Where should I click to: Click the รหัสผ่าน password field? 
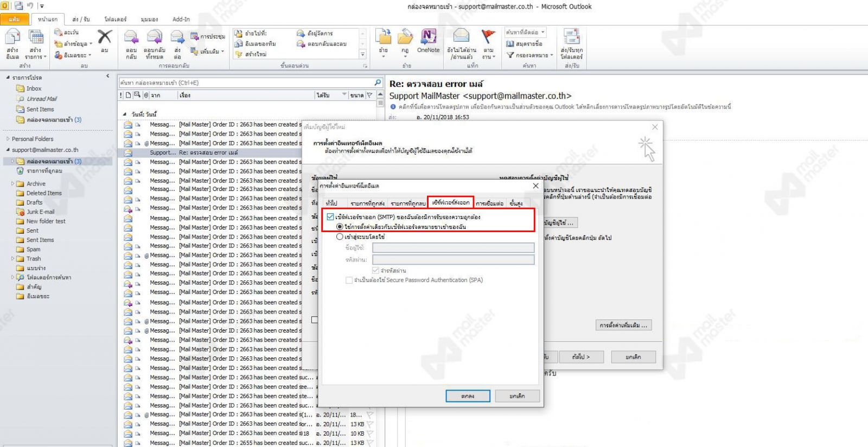[x=453, y=260]
